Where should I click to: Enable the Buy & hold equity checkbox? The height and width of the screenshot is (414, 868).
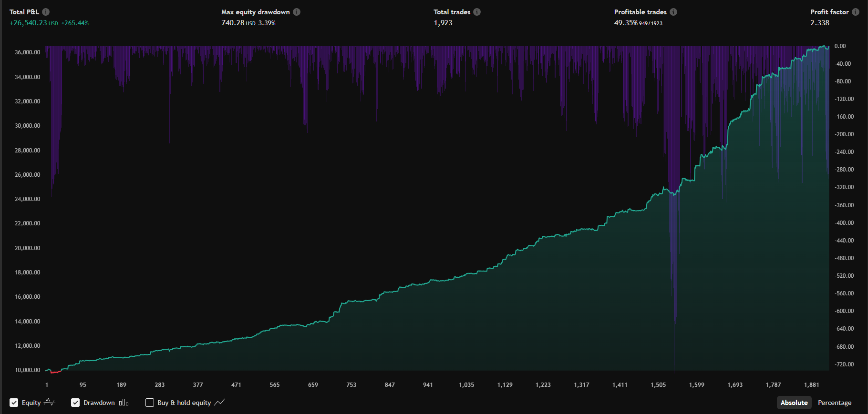point(150,403)
